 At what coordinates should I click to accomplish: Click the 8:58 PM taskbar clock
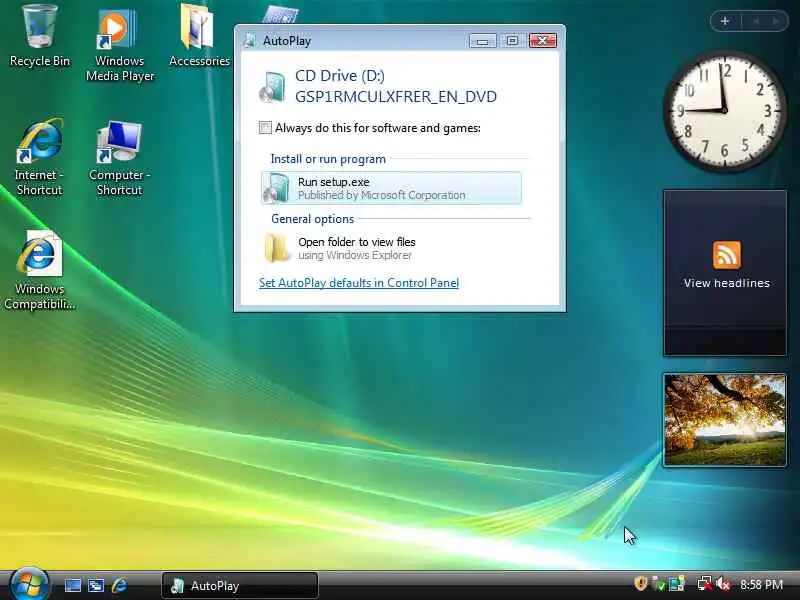coord(761,584)
